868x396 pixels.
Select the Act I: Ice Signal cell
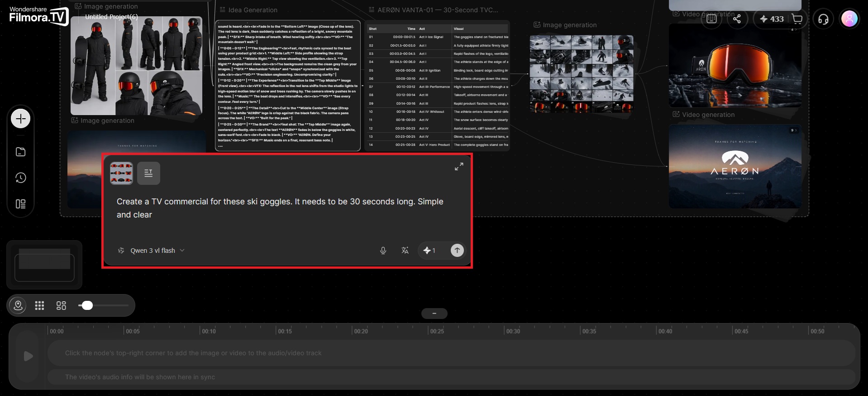[431, 37]
